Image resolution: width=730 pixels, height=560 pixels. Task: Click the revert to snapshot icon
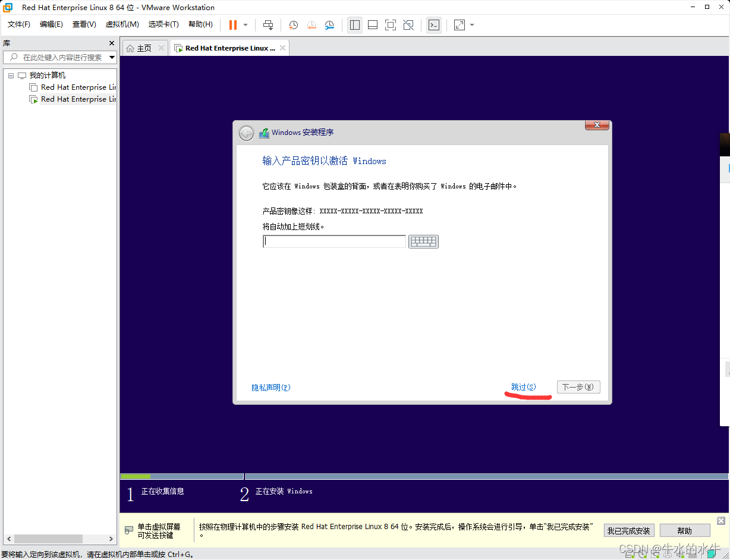point(311,25)
